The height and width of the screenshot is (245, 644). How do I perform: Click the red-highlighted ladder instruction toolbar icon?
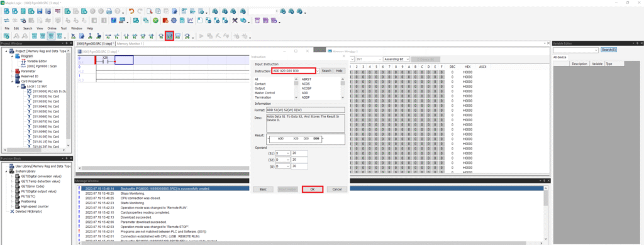tap(169, 36)
